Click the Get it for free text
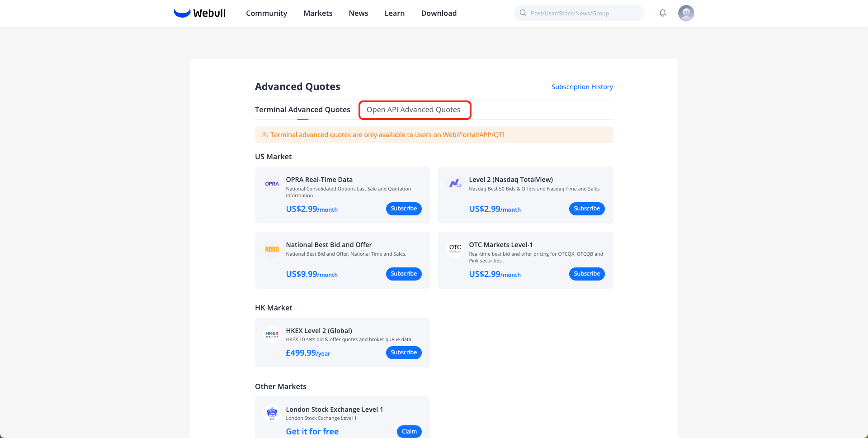Viewport: 868px width, 438px height. (x=312, y=432)
